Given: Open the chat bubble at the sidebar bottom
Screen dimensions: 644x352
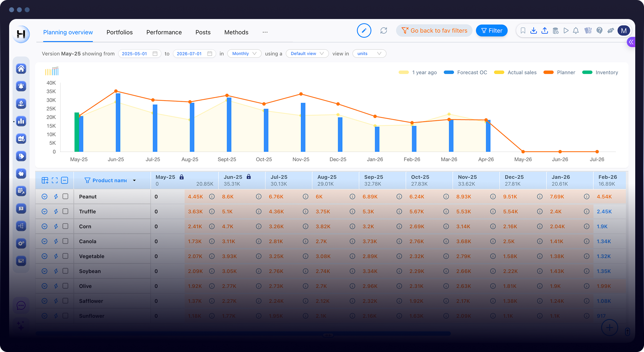Looking at the screenshot, I should pyautogui.click(x=21, y=306).
